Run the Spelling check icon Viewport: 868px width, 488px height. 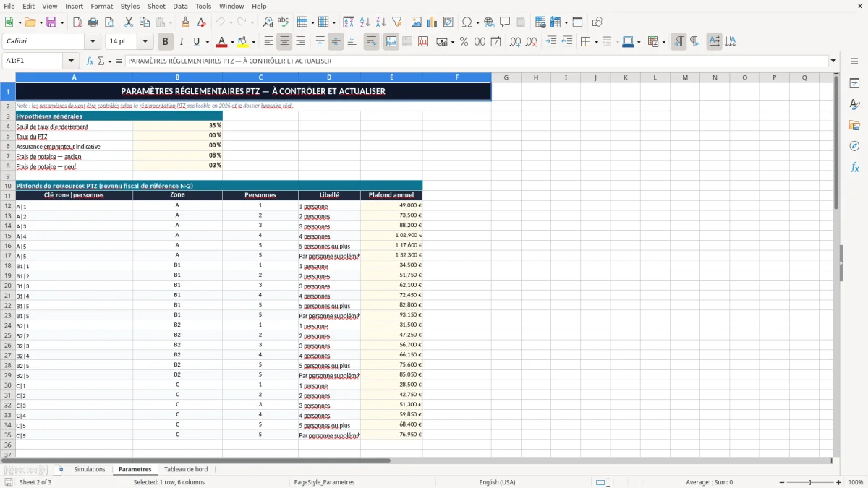pos(284,22)
